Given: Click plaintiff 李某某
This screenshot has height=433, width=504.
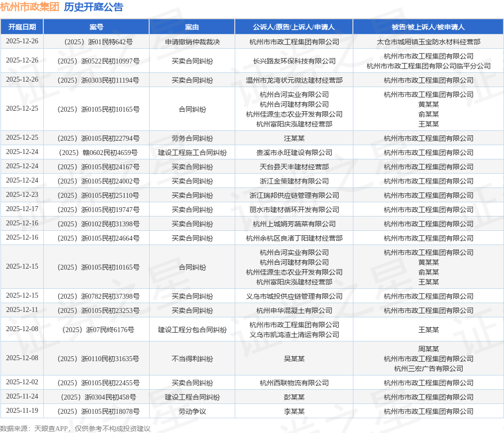Looking at the screenshot, I should tap(294, 411).
